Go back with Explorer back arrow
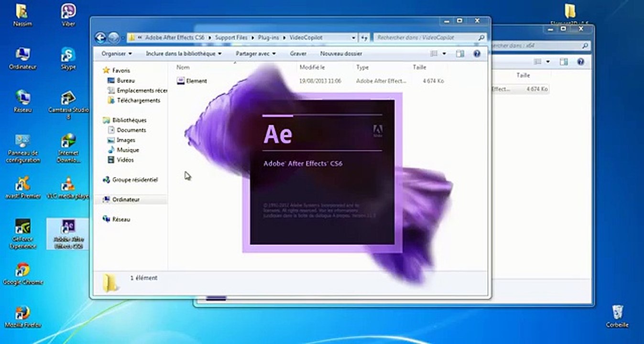Image resolution: width=644 pixels, height=344 pixels. coord(100,37)
